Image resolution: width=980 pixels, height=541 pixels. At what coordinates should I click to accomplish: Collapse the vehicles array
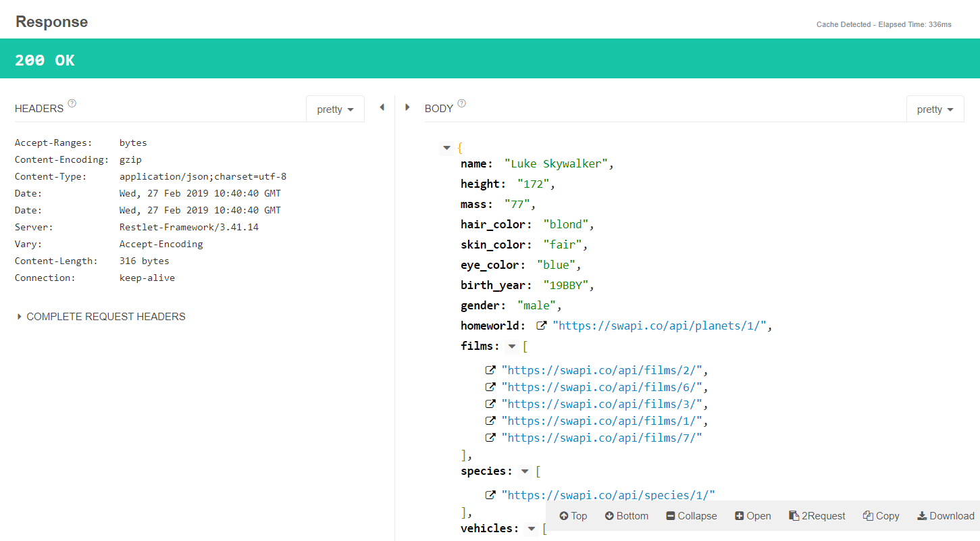tap(532, 529)
